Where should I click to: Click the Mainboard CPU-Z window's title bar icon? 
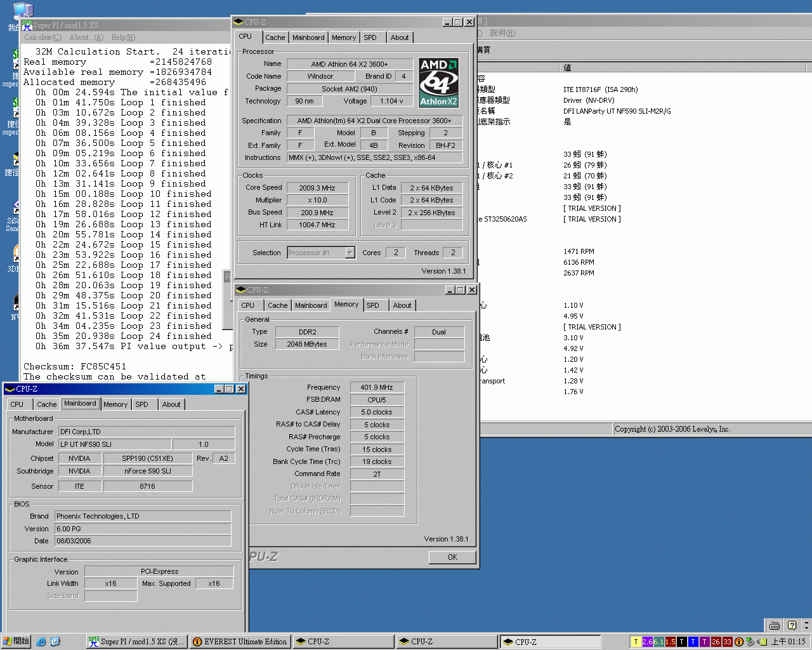tap(10, 389)
